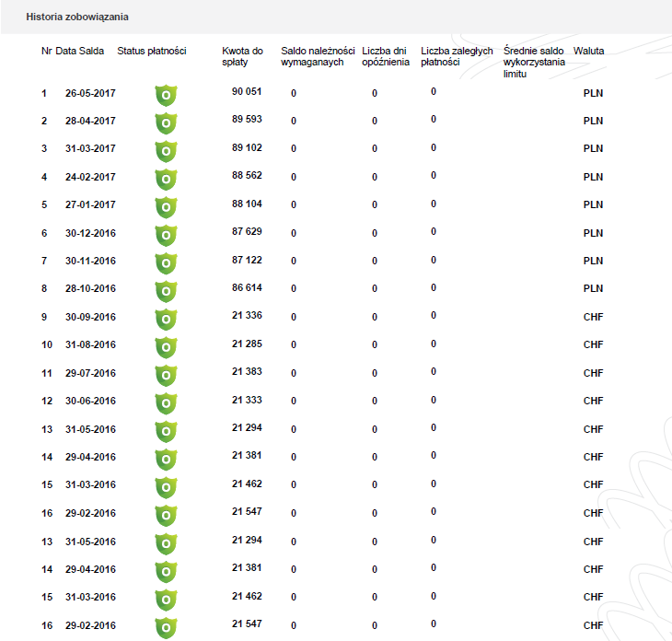Image resolution: width=672 pixels, height=641 pixels.
Task: Click the CHF currency for 30-09-2016
Action: pos(593,317)
